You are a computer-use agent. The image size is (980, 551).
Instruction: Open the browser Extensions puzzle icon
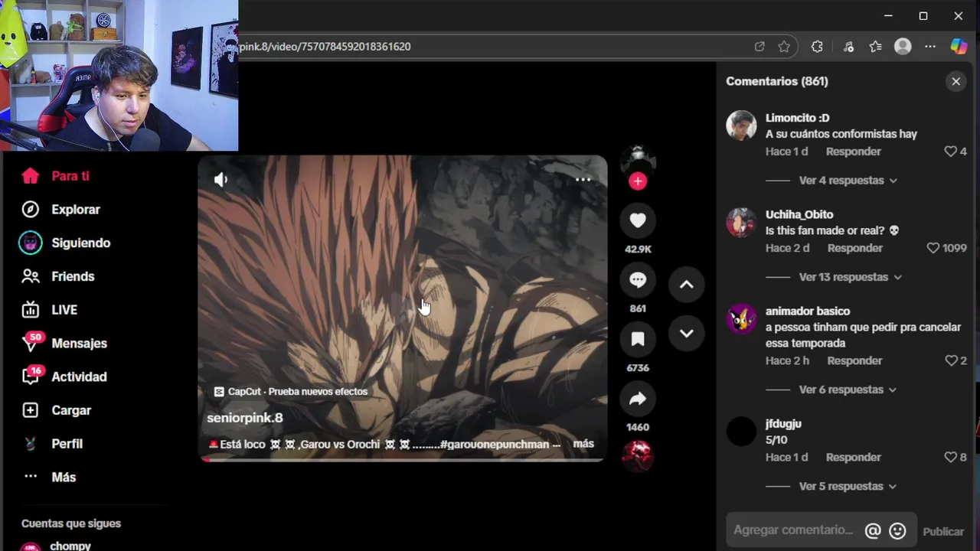tap(817, 47)
